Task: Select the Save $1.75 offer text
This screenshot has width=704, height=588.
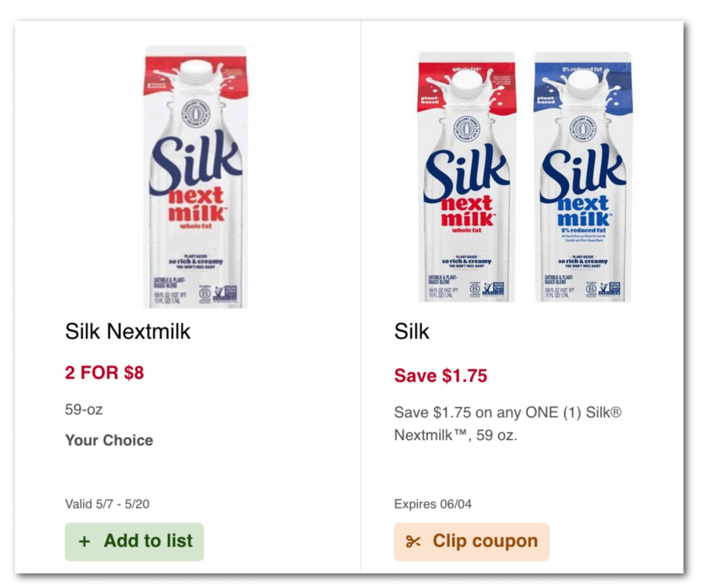Action: (441, 375)
